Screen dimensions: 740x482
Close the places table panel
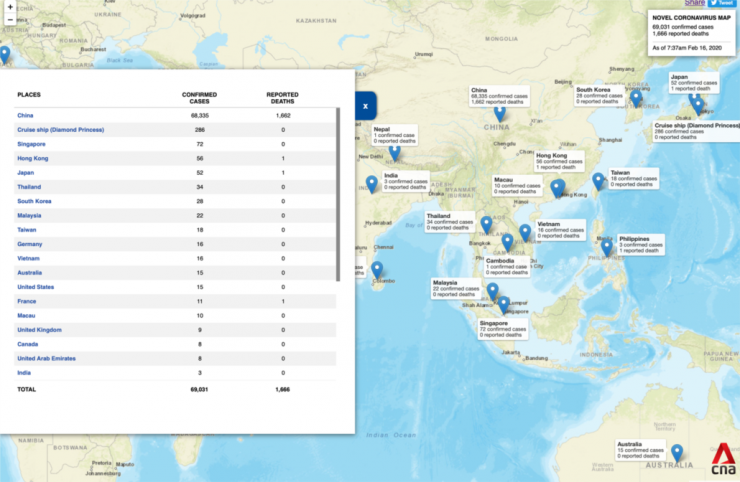[x=366, y=104]
